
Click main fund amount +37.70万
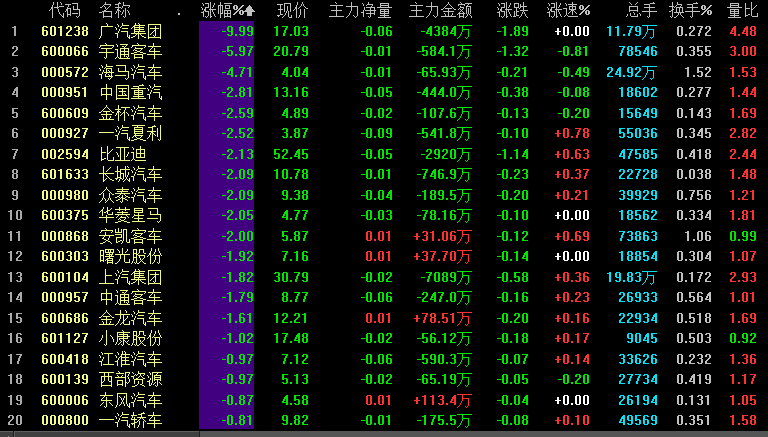click(x=442, y=257)
